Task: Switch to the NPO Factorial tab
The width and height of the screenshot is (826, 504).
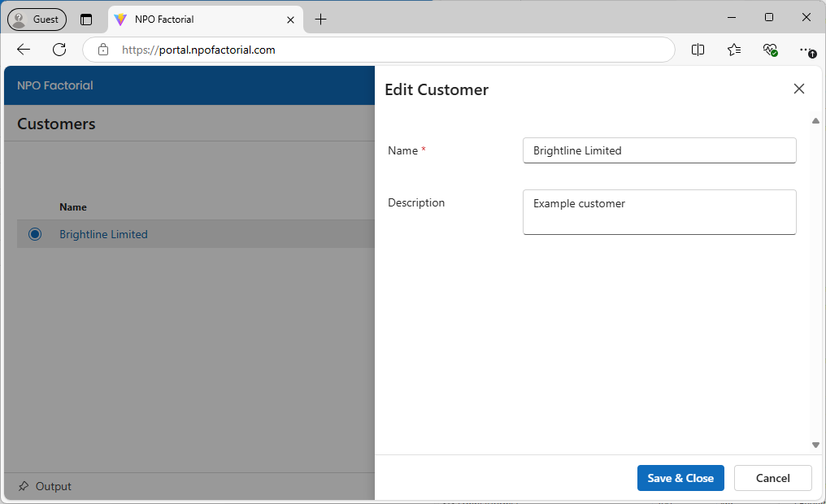Action: click(x=195, y=20)
